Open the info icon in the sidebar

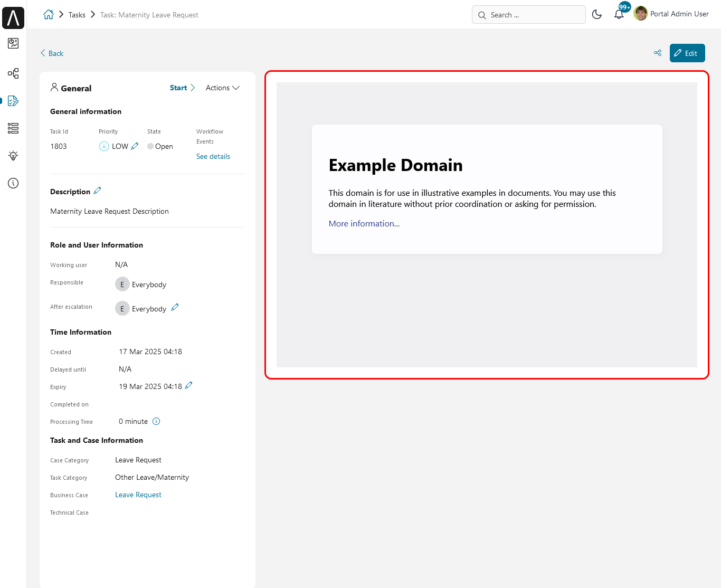pyautogui.click(x=13, y=183)
